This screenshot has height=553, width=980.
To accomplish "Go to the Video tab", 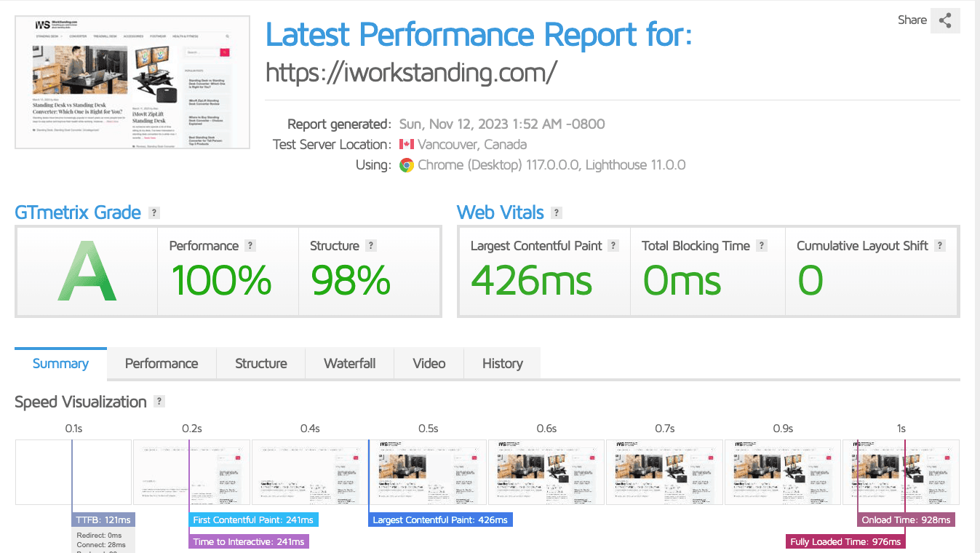I will 429,364.
